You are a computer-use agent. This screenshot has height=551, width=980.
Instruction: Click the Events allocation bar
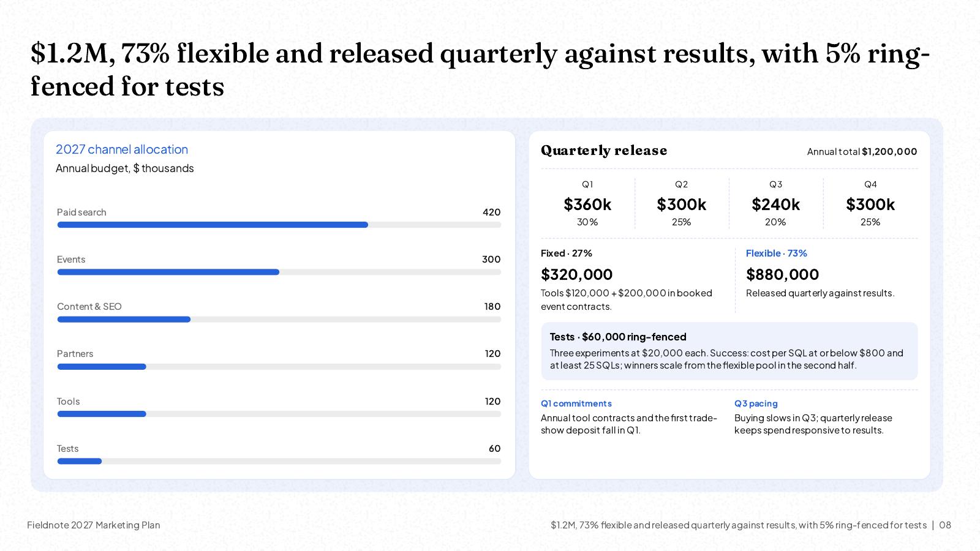[x=279, y=272]
